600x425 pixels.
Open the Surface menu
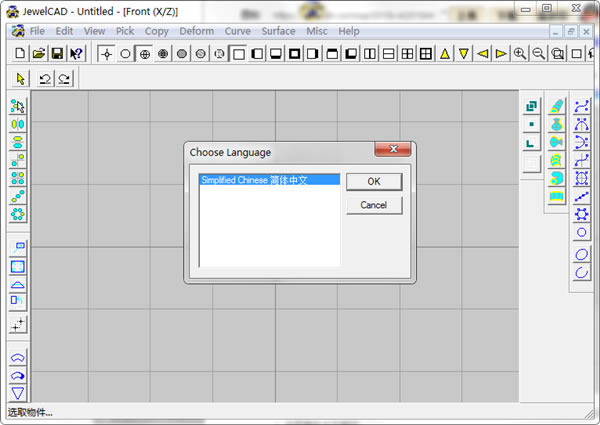278,31
